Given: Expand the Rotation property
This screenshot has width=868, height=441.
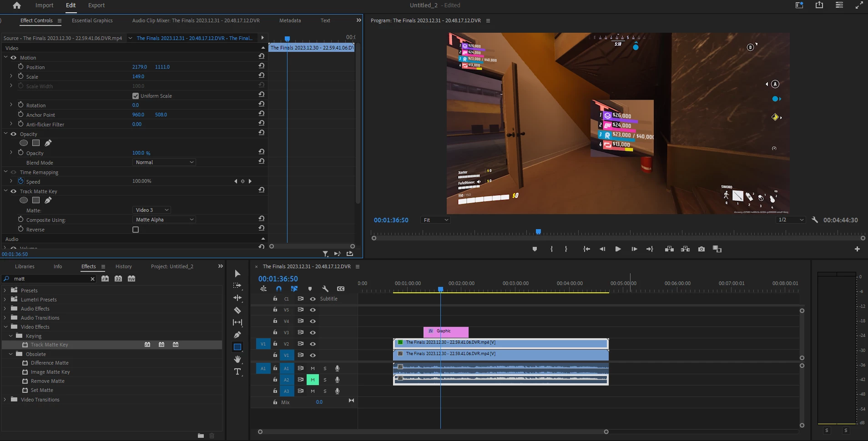Looking at the screenshot, I should 11,105.
